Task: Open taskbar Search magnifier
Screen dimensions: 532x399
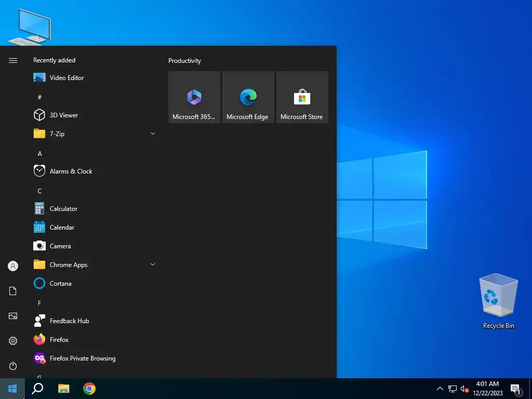Action: [x=37, y=389]
